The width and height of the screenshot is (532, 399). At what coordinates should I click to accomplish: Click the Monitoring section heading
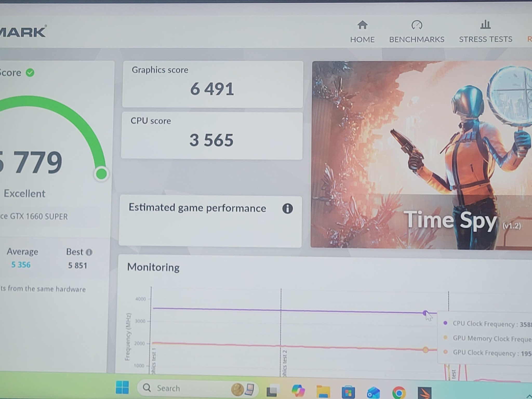[x=153, y=267]
